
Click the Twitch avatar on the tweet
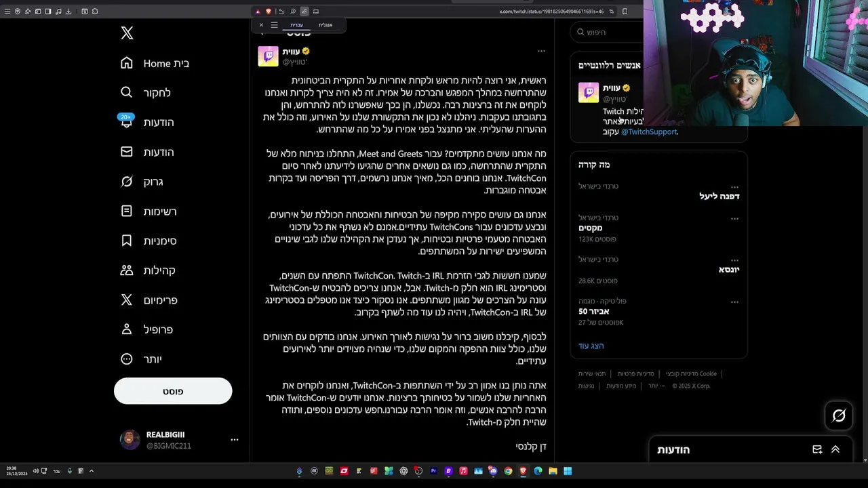[x=268, y=56]
